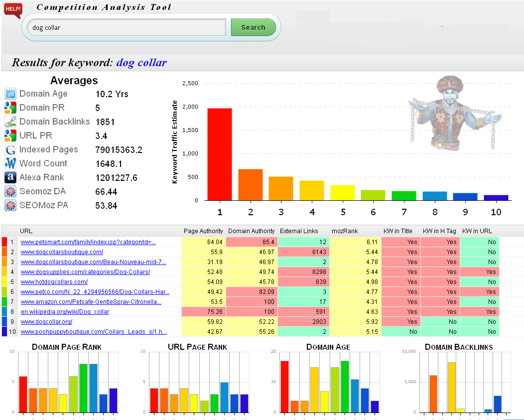This screenshot has width=524, height=420.
Task: Sort by the Page Authority column header
Action: (x=203, y=231)
